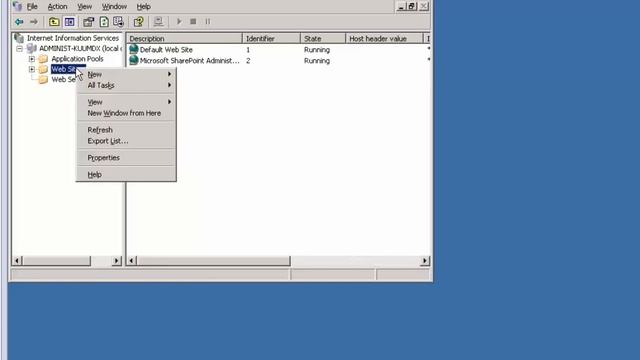This screenshot has height=360, width=640.
Task: Choose Properties from the context menu
Action: coord(126,158)
